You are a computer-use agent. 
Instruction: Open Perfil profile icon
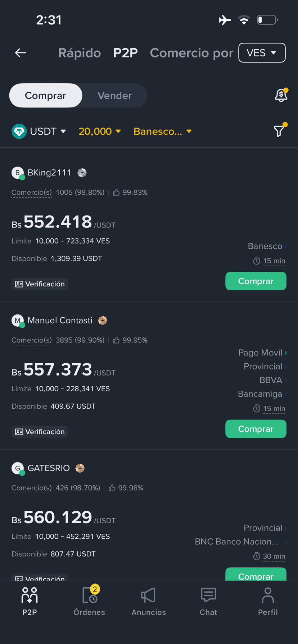(x=268, y=602)
